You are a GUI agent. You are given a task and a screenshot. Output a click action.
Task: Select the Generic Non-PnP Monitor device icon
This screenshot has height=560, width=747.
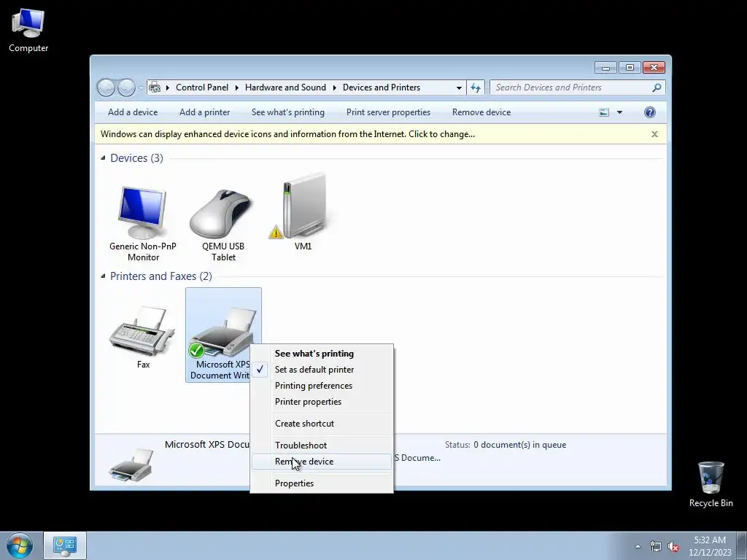[142, 212]
